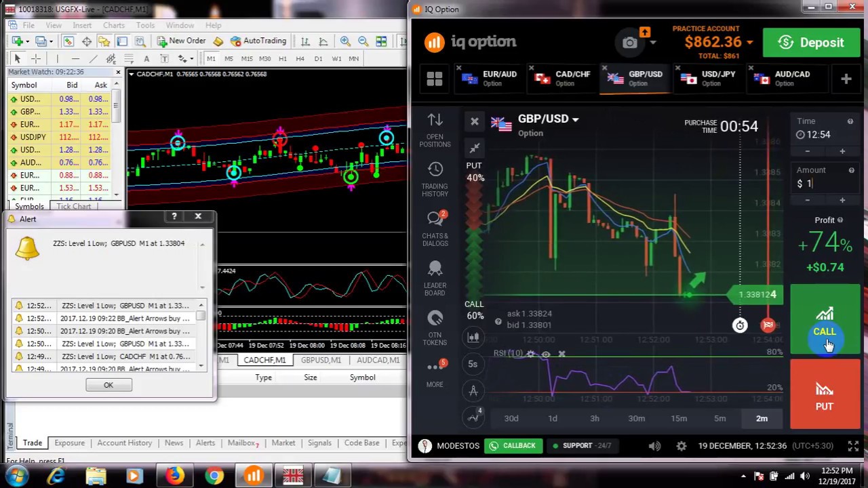The height and width of the screenshot is (488, 868).
Task: Select Fibonacci Retracement tool in MetaTrader
Action: click(x=128, y=58)
